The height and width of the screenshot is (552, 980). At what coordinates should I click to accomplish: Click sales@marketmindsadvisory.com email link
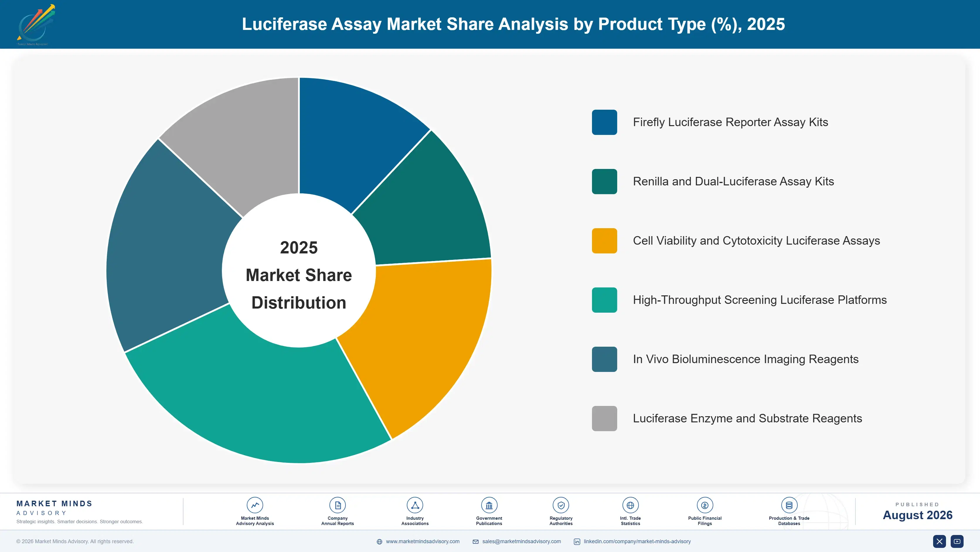522,541
